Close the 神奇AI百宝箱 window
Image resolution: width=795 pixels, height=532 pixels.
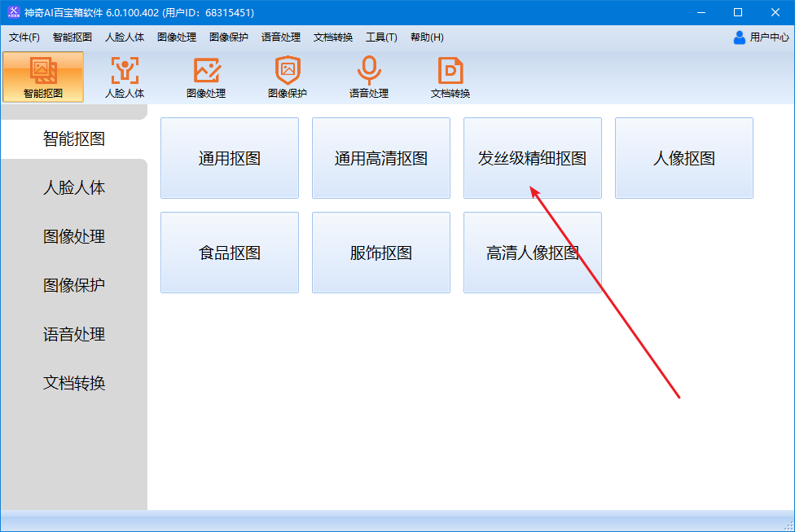coord(775,12)
